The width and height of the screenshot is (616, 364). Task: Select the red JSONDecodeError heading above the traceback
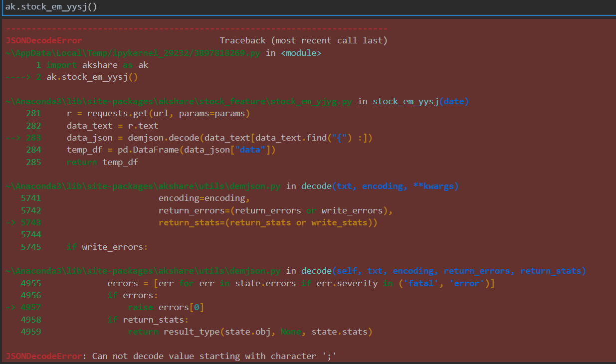click(x=44, y=40)
